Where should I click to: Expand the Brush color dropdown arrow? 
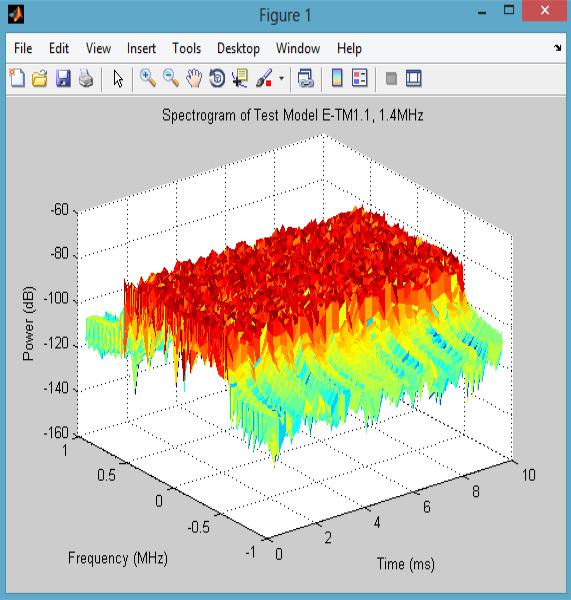(x=281, y=78)
